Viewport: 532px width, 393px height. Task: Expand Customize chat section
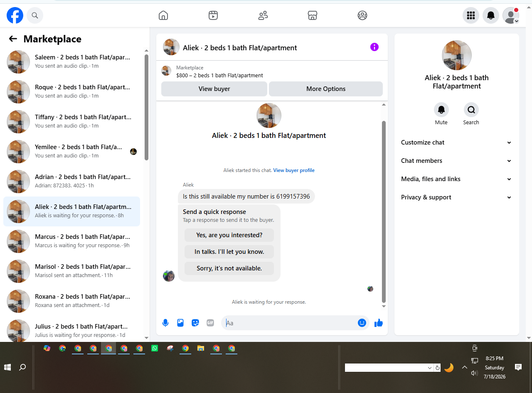[x=457, y=142]
